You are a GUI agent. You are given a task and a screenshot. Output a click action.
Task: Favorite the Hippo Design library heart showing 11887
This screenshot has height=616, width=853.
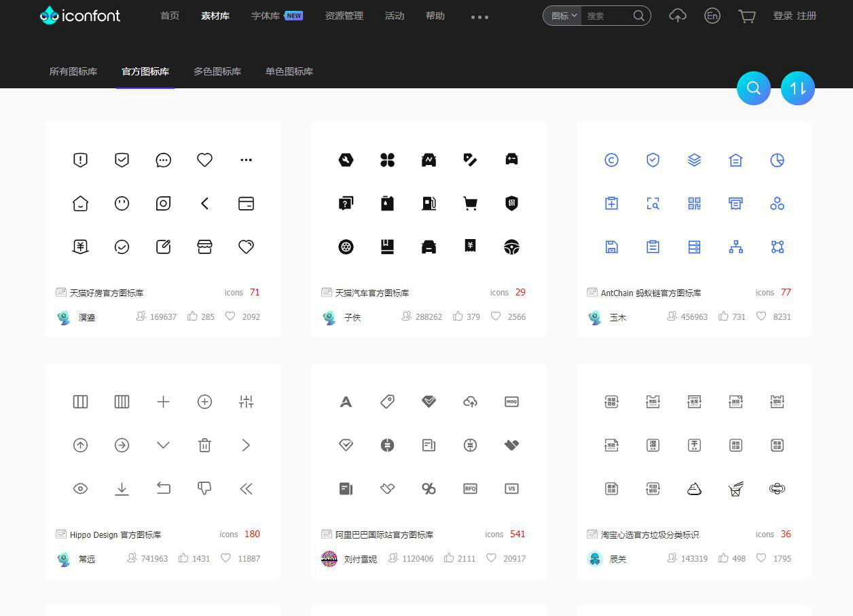point(225,558)
